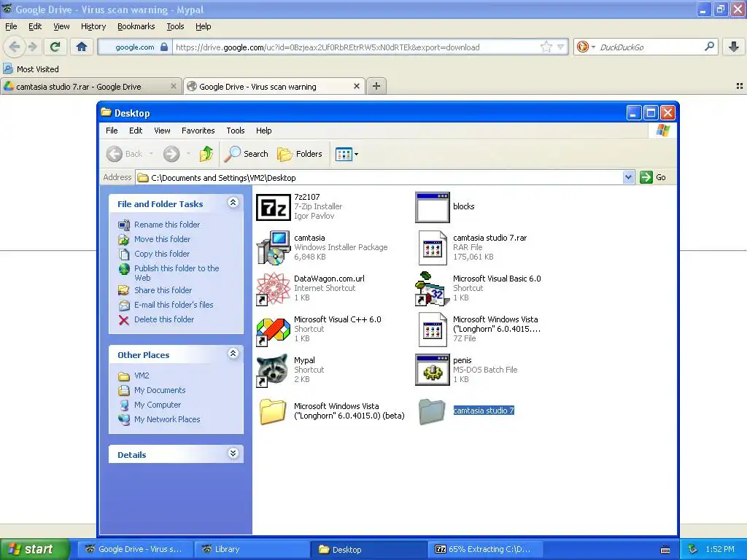The image size is (747, 560).
Task: Open the Mypal browser Bookmarks menu
Action: 136,27
